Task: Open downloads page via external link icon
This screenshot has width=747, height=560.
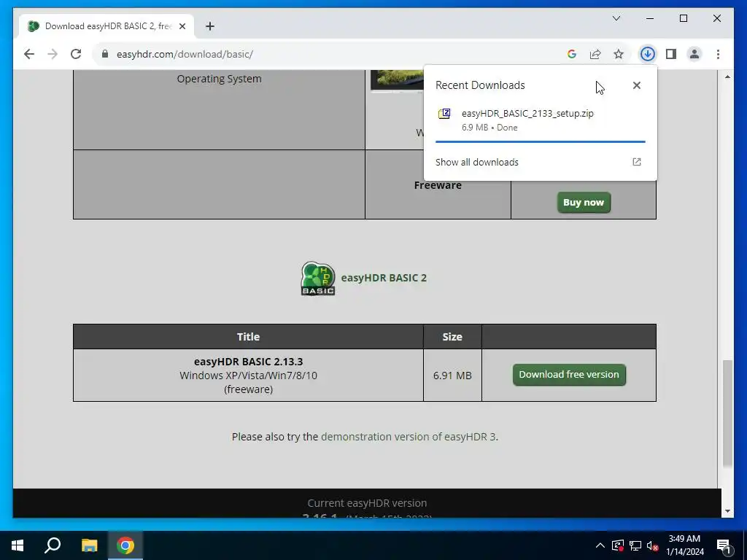Action: [x=636, y=162]
